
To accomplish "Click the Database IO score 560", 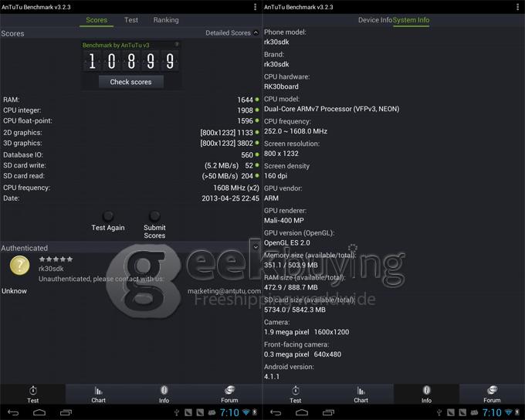I will click(x=247, y=154).
